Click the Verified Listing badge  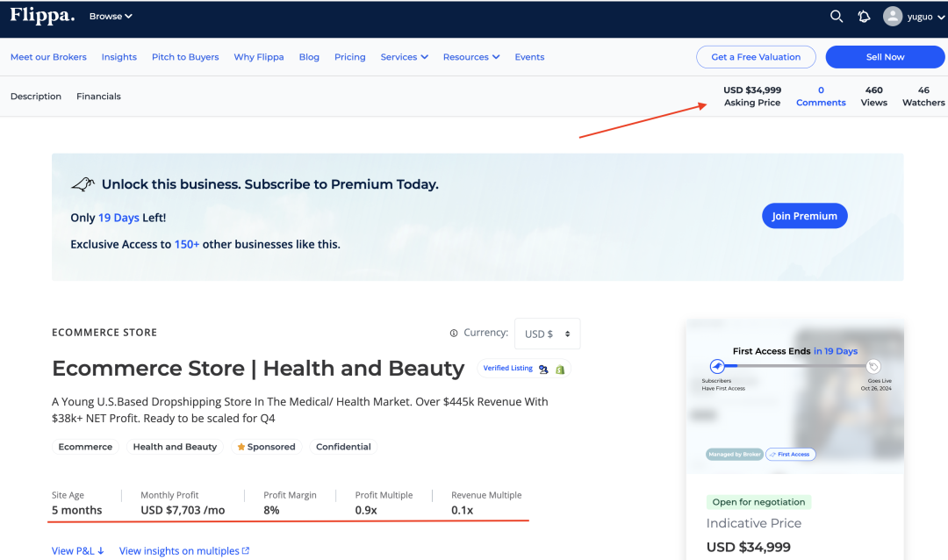click(x=523, y=369)
